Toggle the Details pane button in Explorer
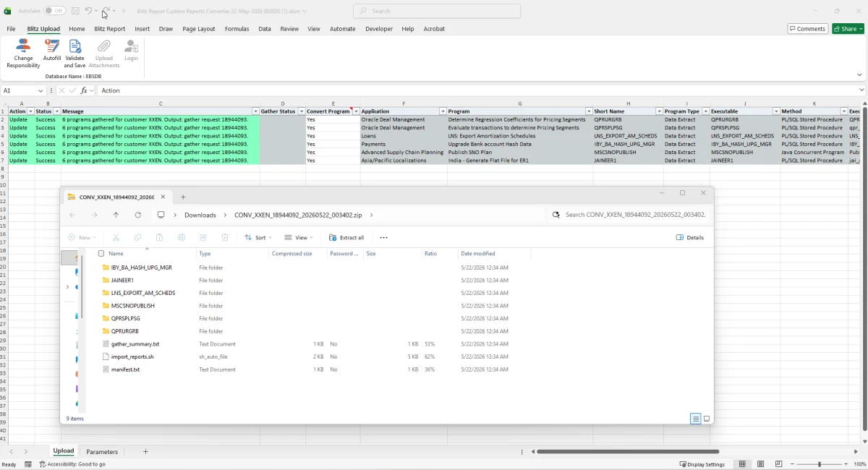 tap(690, 237)
